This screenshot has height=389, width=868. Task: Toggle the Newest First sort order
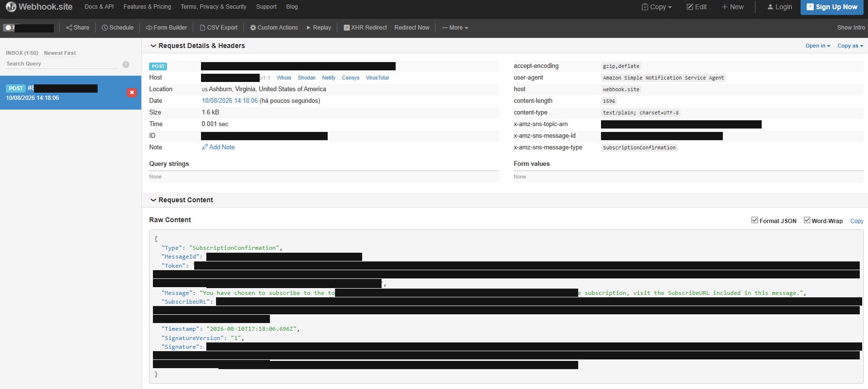pyautogui.click(x=60, y=53)
